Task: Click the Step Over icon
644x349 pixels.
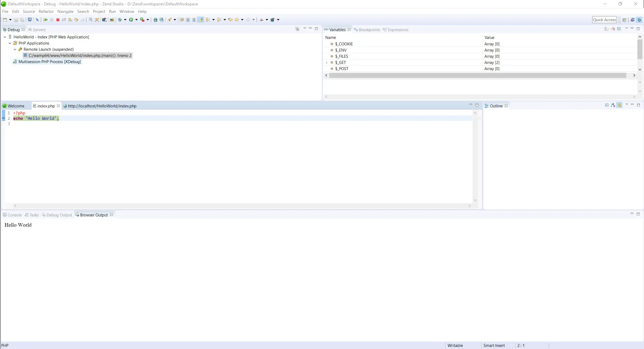Action: [x=76, y=20]
